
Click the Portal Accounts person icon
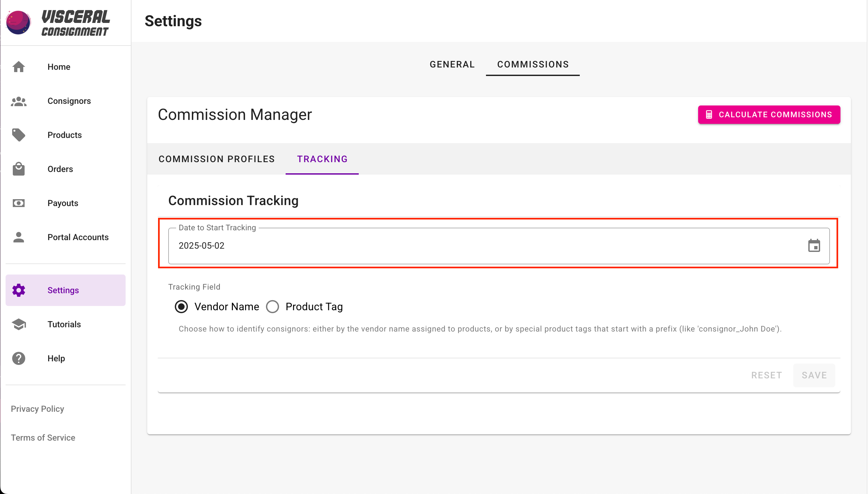19,237
